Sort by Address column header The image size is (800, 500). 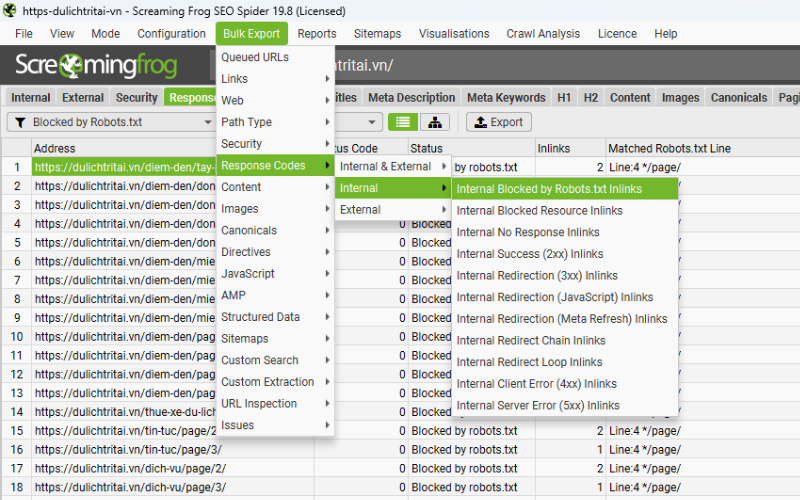coord(124,148)
